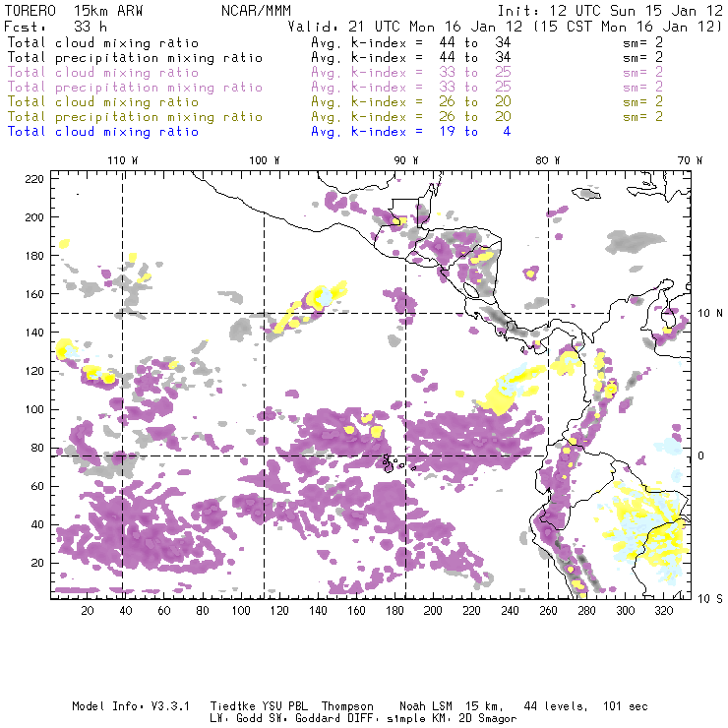
Task: Click the 'TORERO 15km ARW' title text
Action: click(74, 11)
